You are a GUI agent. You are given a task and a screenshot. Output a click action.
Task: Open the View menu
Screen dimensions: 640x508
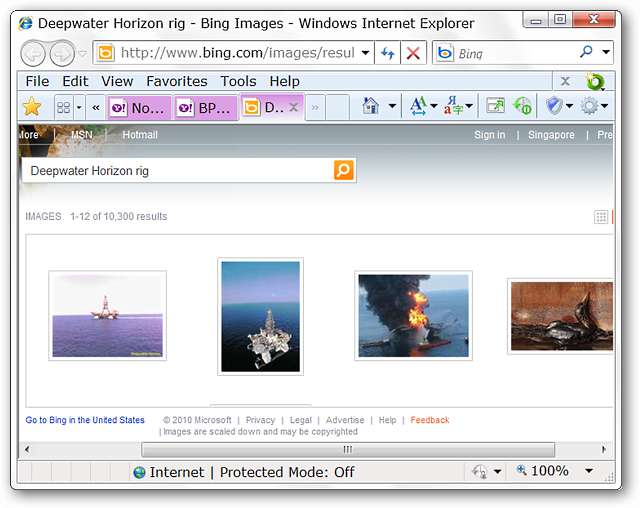[x=117, y=81]
